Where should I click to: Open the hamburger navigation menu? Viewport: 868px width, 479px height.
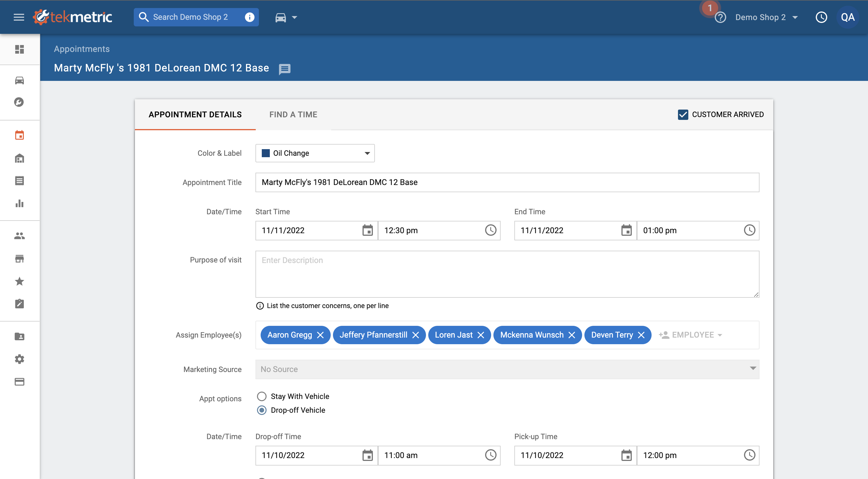click(19, 17)
